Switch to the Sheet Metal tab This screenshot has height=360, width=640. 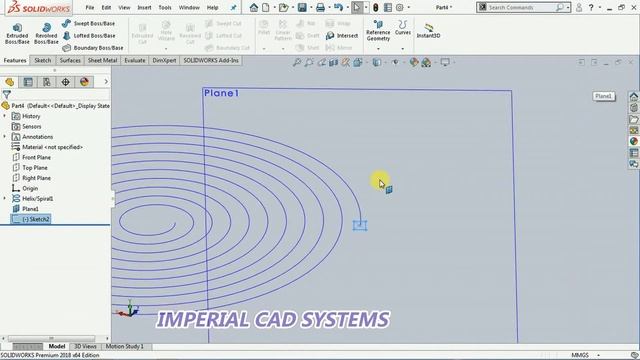pyautogui.click(x=102, y=60)
